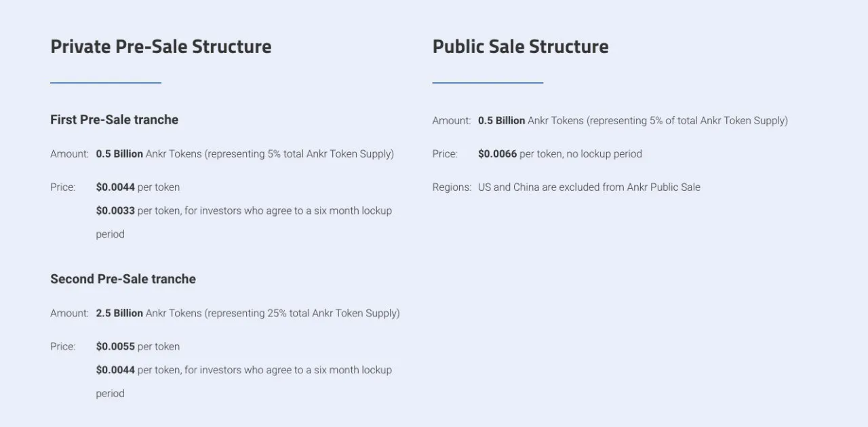Click the first tranche 0.5 Billion amount
The height and width of the screenshot is (427, 868).
point(119,154)
